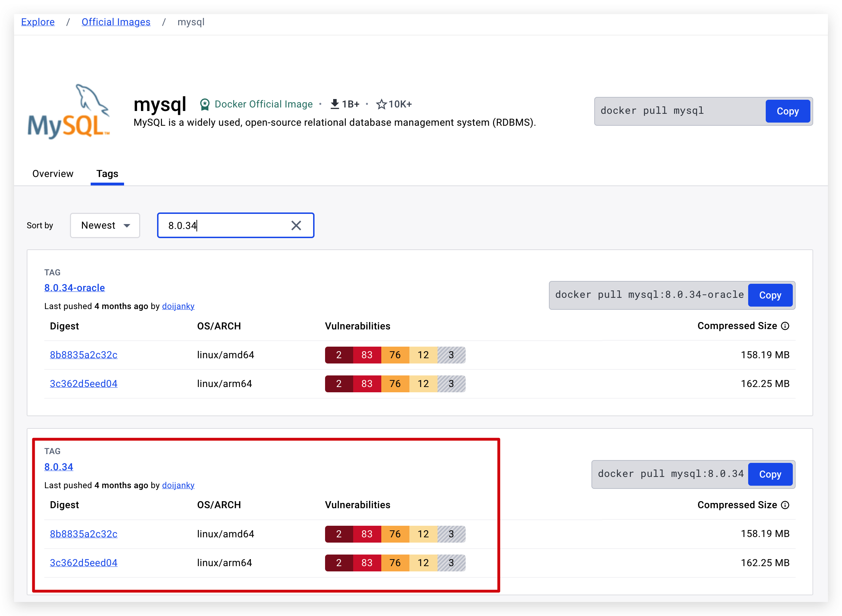842x616 pixels.
Task: Open digest 3c362d5eed04 in 8.0.34 card
Action: point(84,563)
